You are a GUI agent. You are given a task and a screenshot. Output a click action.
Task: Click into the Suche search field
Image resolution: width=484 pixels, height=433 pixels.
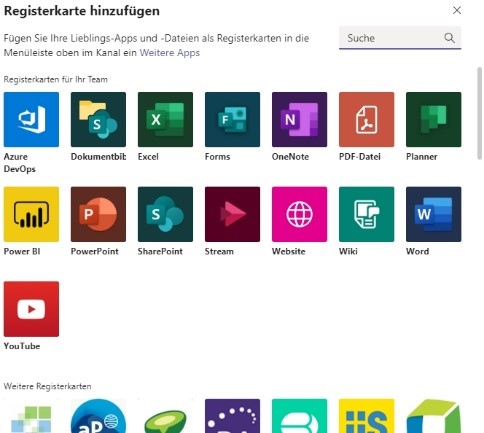[x=400, y=38]
